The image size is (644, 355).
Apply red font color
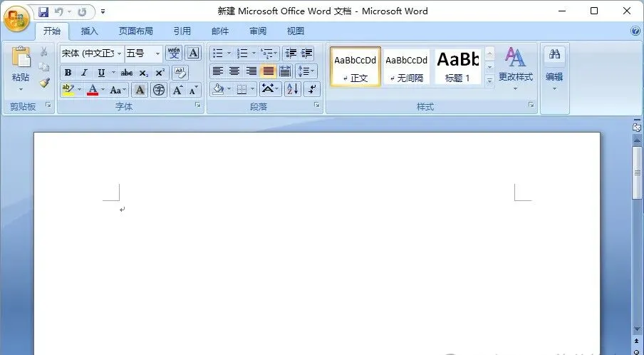[93, 90]
